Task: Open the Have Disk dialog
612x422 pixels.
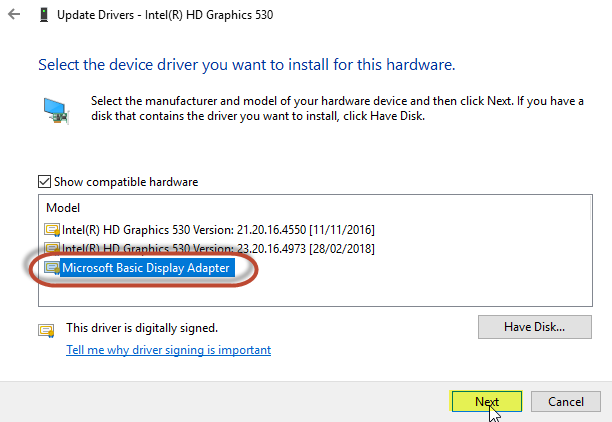Action: [x=535, y=327]
